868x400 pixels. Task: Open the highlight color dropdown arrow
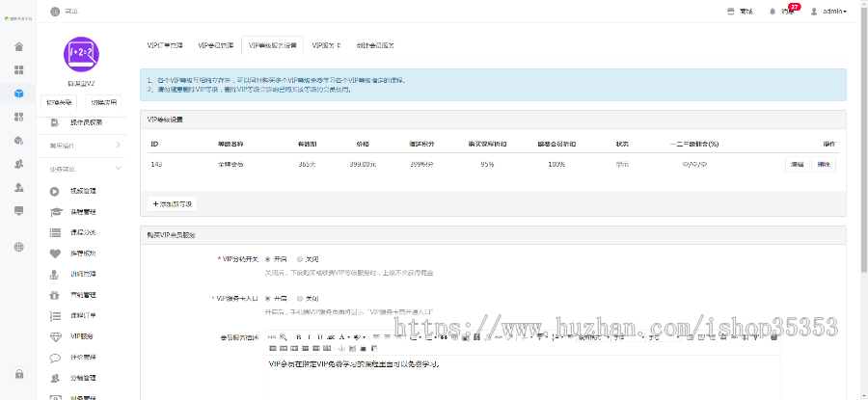365,337
